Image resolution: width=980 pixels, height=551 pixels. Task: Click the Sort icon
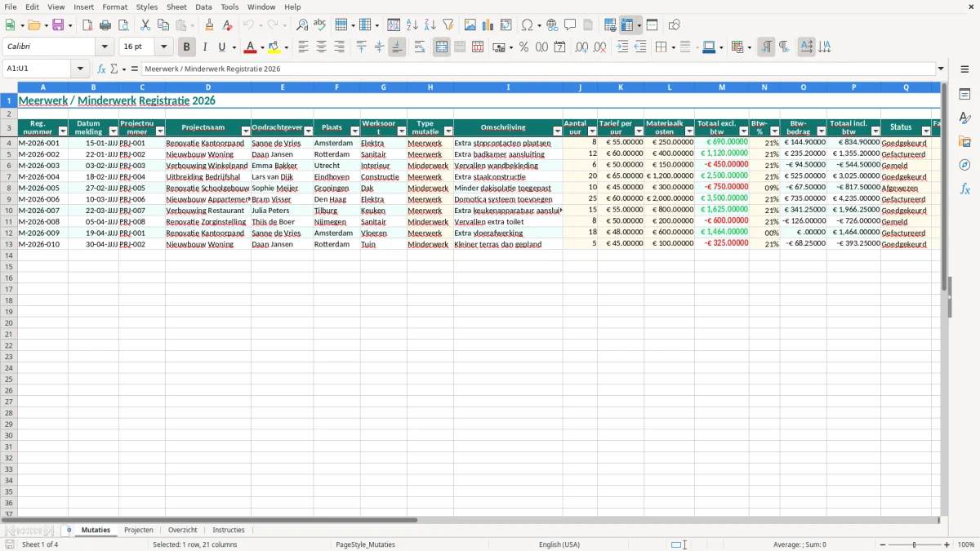point(394,25)
